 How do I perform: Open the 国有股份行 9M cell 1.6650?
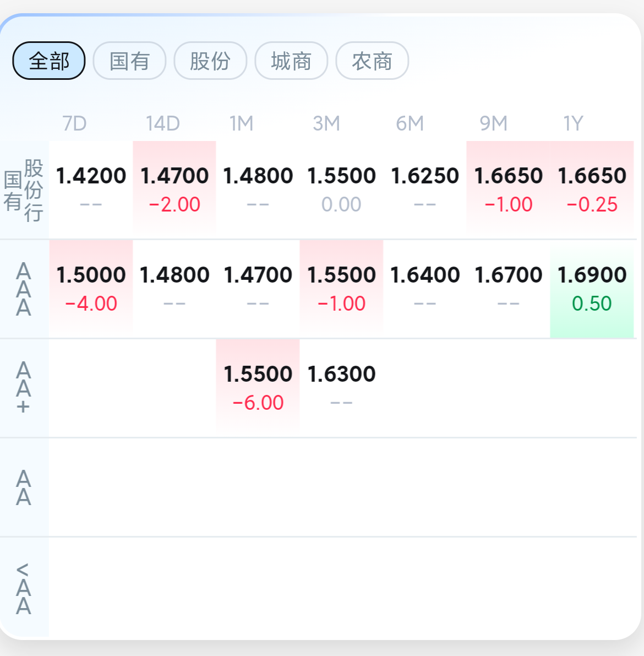pos(509,190)
